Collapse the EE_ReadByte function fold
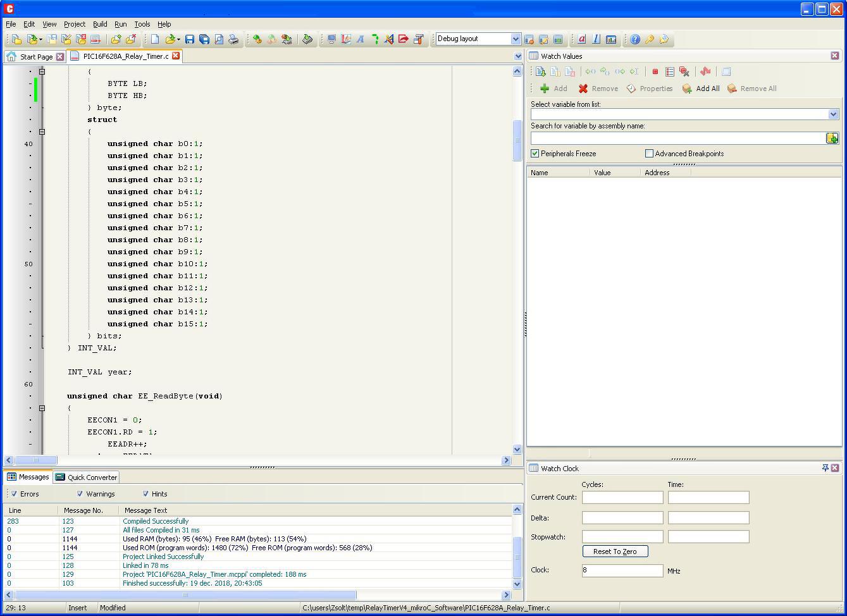Image resolution: width=847 pixels, height=616 pixels. coord(42,408)
